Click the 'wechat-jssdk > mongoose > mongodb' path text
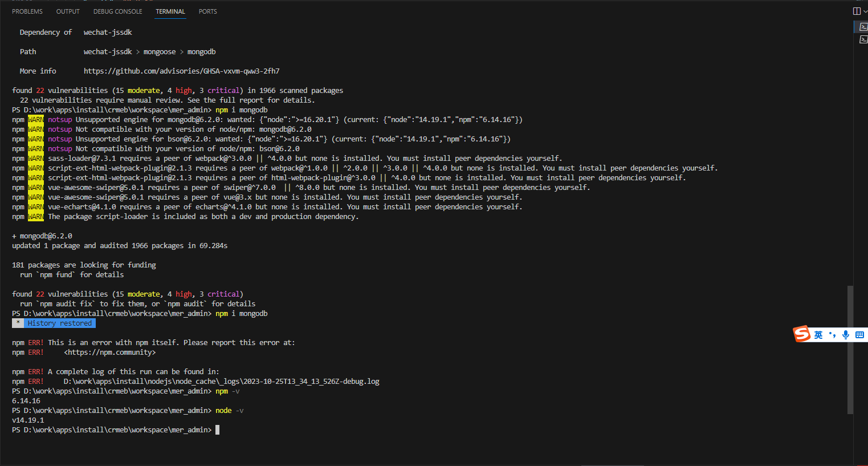Viewport: 868px width, 466px height. point(149,52)
